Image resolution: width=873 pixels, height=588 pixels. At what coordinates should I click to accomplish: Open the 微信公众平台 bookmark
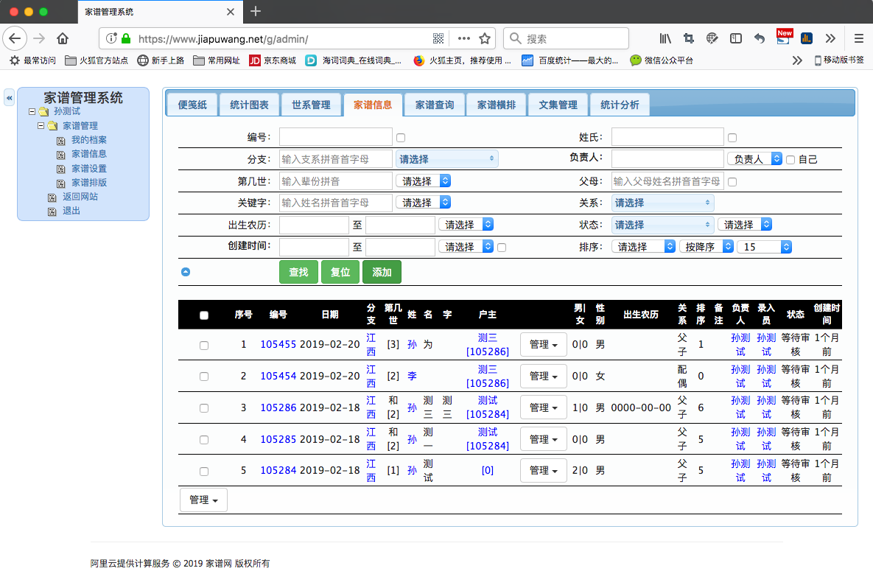coord(662,60)
